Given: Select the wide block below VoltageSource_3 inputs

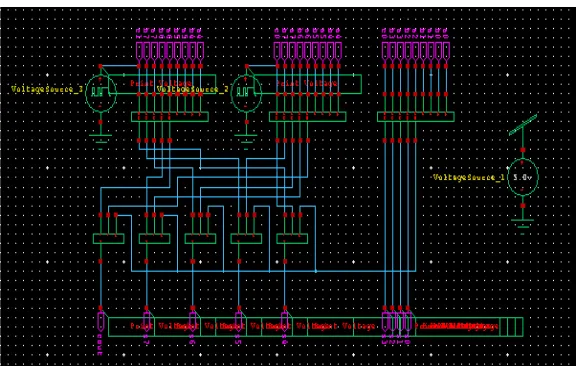Looking at the screenshot, I should pyautogui.click(x=170, y=117).
